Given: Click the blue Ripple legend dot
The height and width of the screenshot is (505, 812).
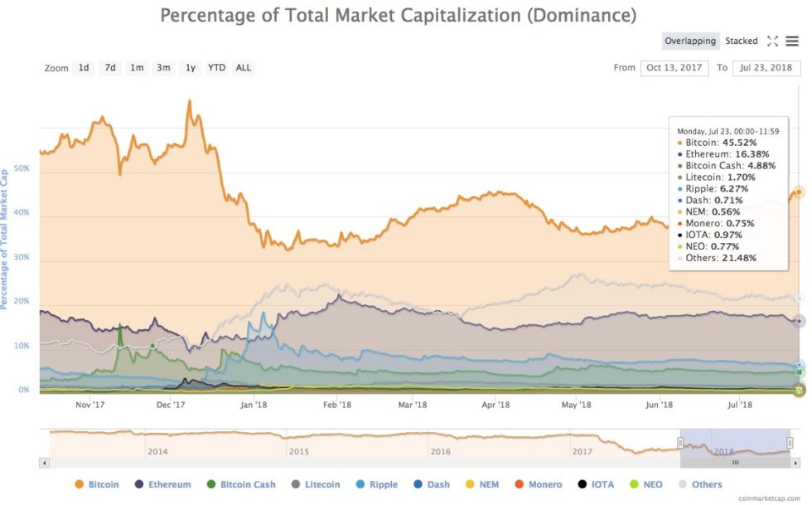Looking at the screenshot, I should tap(358, 484).
